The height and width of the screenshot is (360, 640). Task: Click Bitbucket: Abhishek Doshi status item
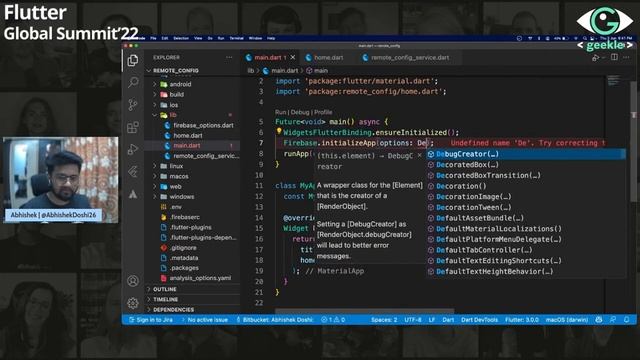[275, 320]
